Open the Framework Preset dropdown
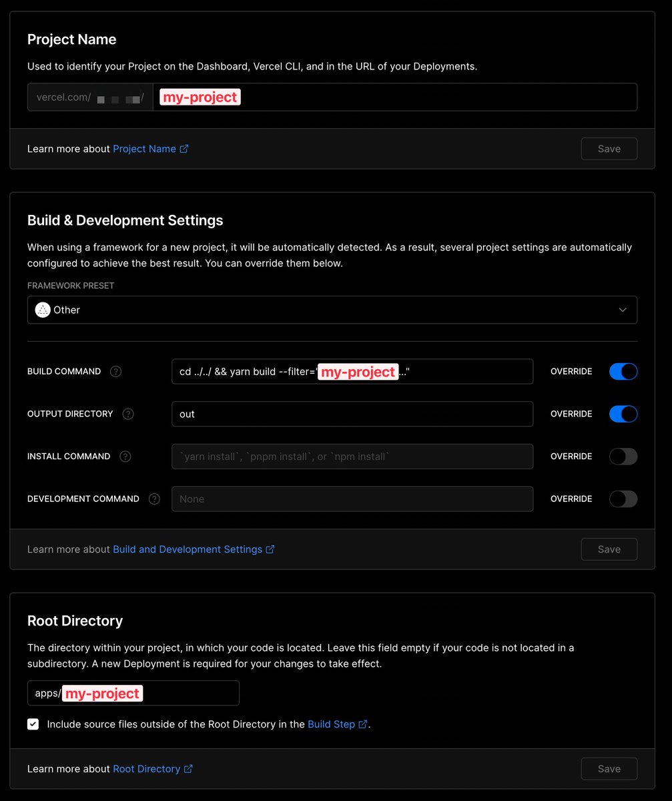 [332, 310]
